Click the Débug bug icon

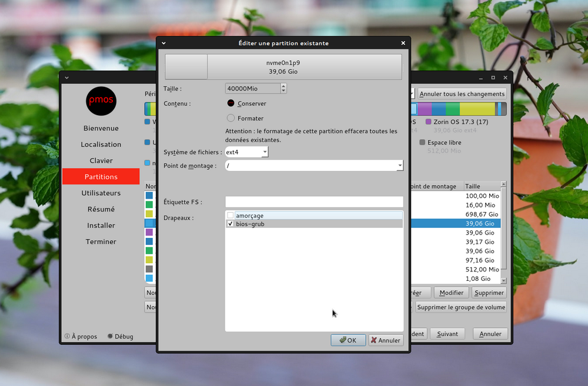coord(110,337)
